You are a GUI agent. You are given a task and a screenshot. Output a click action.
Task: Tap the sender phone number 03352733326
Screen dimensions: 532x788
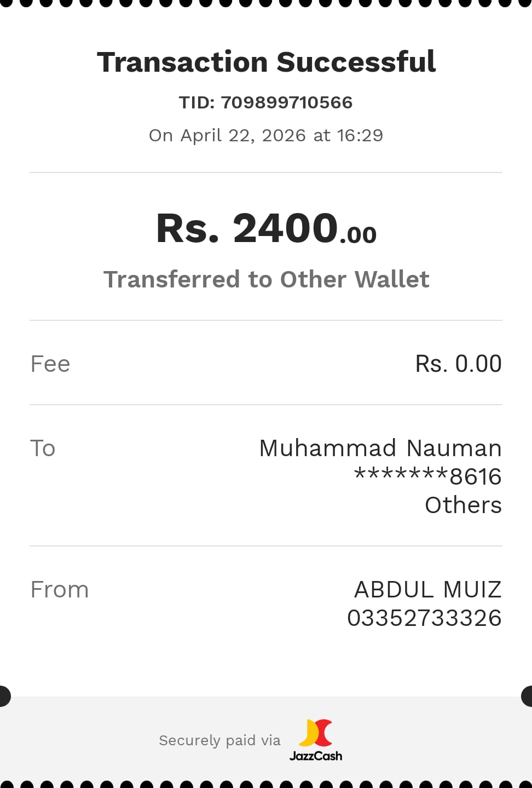pos(424,618)
